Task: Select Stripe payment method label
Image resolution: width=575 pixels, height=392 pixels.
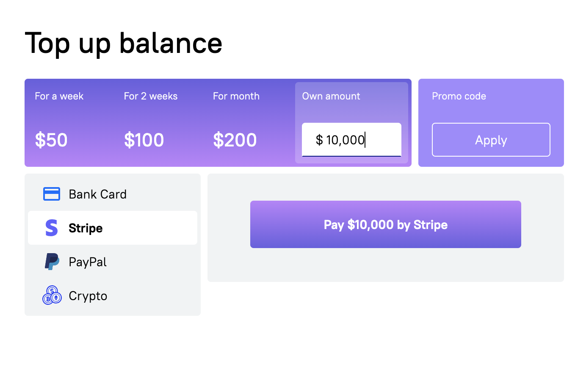Action: [x=86, y=228]
